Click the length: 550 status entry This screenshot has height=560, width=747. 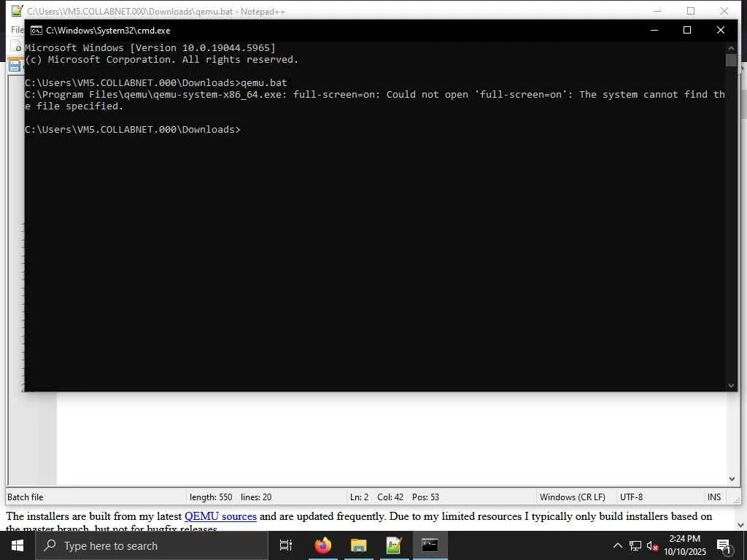[211, 497]
